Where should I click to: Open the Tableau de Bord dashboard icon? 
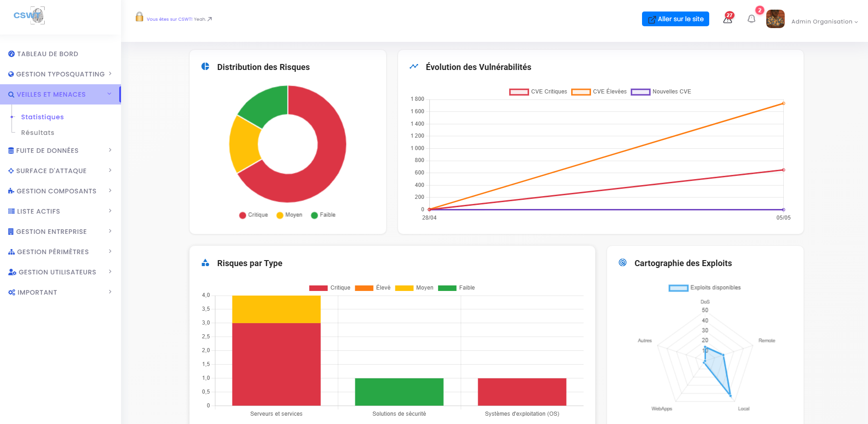coord(11,54)
